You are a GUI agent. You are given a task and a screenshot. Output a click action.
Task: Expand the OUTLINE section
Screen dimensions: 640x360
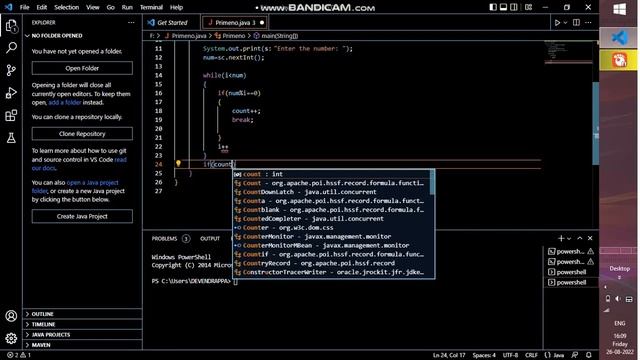coord(83,314)
